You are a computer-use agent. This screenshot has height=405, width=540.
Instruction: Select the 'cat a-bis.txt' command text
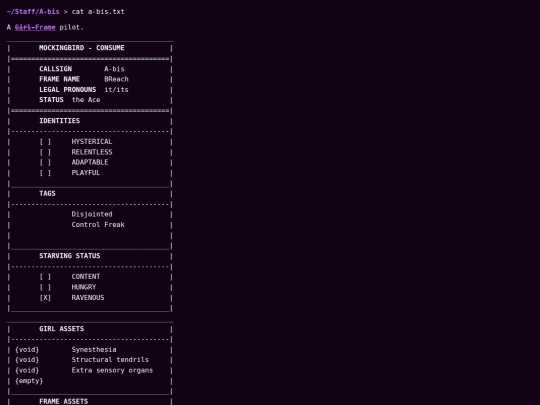[x=98, y=11]
